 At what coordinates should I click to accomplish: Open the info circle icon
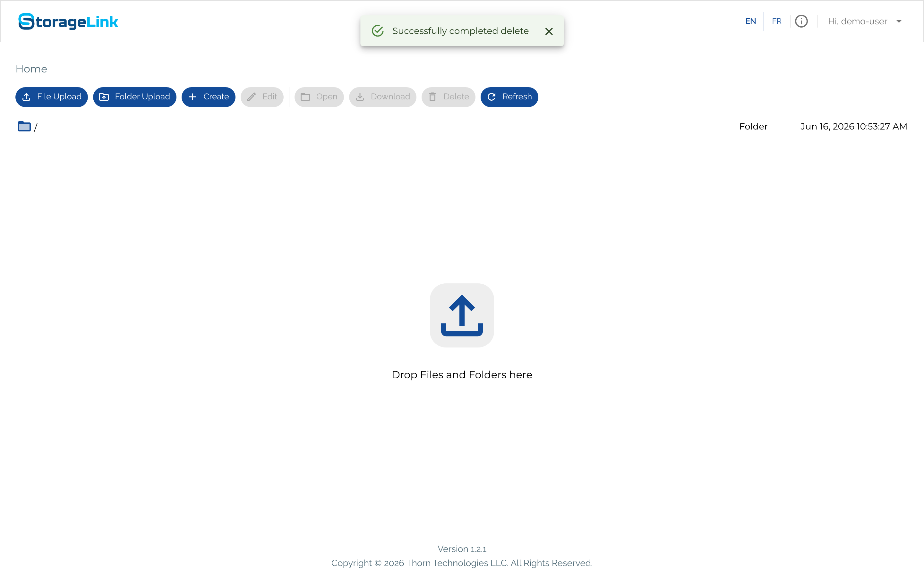click(x=801, y=21)
